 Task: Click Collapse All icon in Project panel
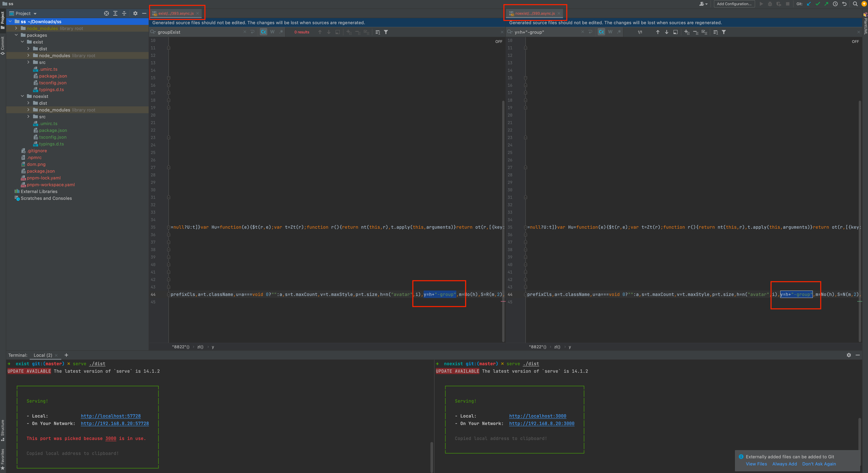point(124,13)
